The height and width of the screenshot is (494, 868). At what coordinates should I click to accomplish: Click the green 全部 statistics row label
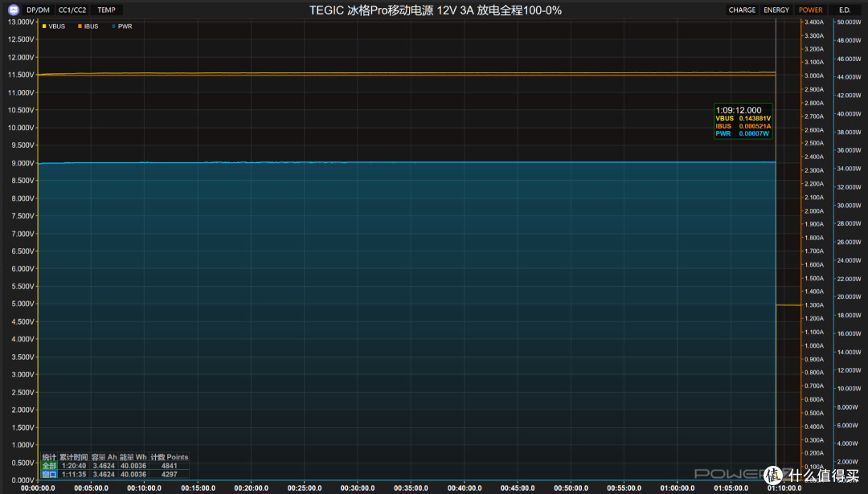coord(49,466)
